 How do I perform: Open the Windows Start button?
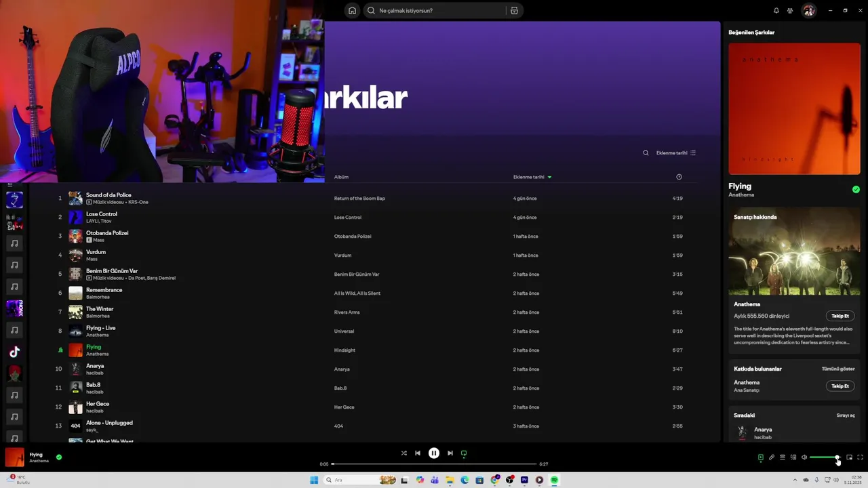(314, 480)
